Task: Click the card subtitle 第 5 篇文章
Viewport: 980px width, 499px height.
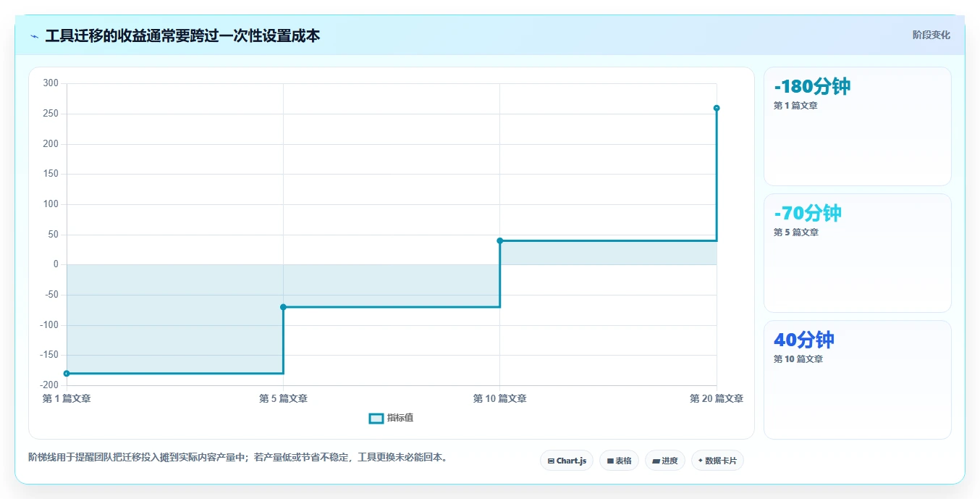Action: [x=796, y=232]
